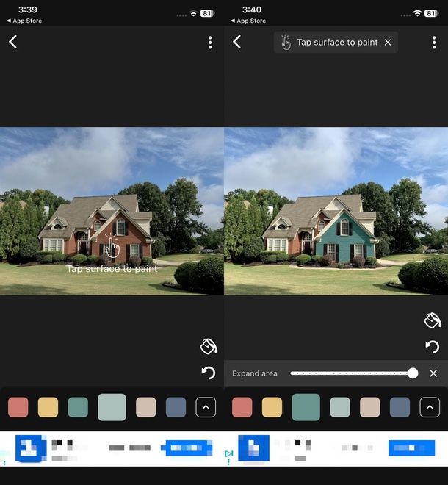The width and height of the screenshot is (448, 485).
Task: Pick the coral red swatch on right screen
Action: [x=242, y=407]
